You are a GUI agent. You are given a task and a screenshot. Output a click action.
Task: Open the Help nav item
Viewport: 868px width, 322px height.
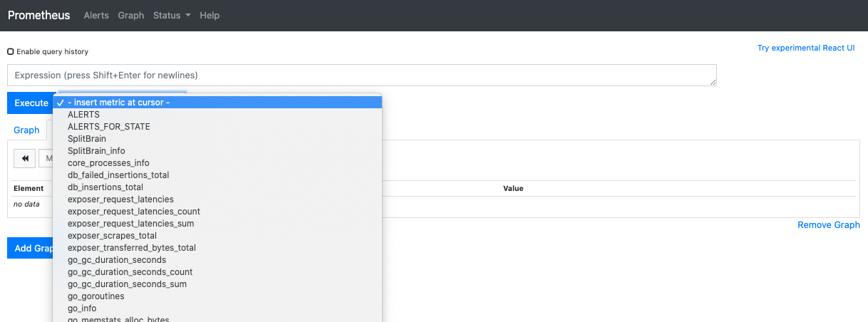click(210, 15)
